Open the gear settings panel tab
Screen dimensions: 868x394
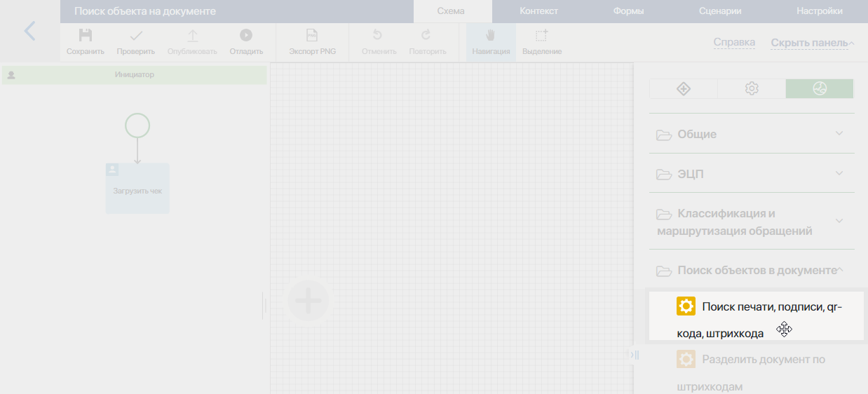click(x=752, y=88)
